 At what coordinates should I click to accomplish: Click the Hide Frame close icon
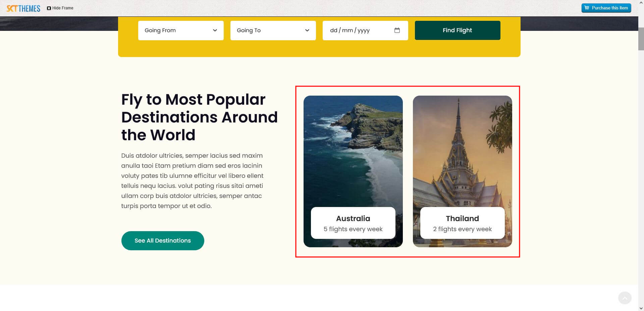pos(49,8)
